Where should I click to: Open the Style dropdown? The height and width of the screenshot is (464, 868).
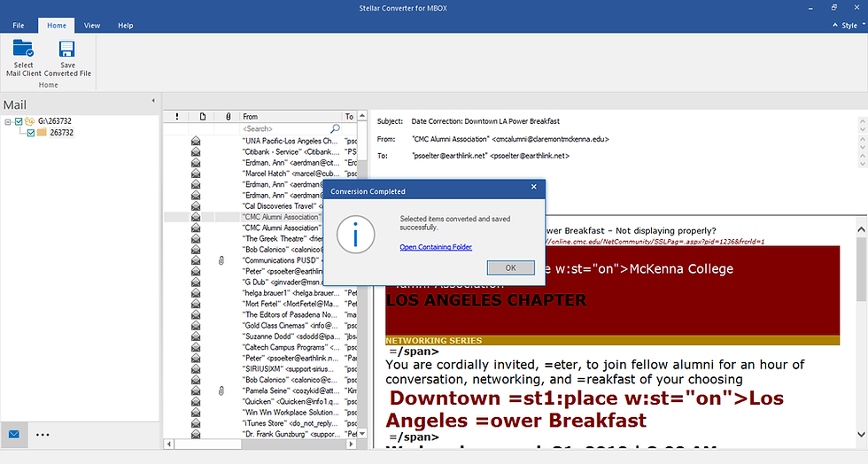pyautogui.click(x=853, y=26)
